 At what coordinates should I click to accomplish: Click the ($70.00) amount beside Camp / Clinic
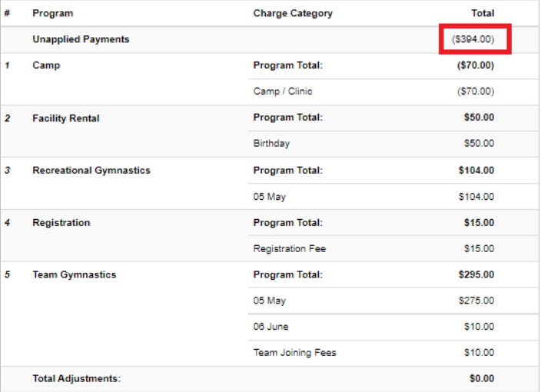point(476,91)
